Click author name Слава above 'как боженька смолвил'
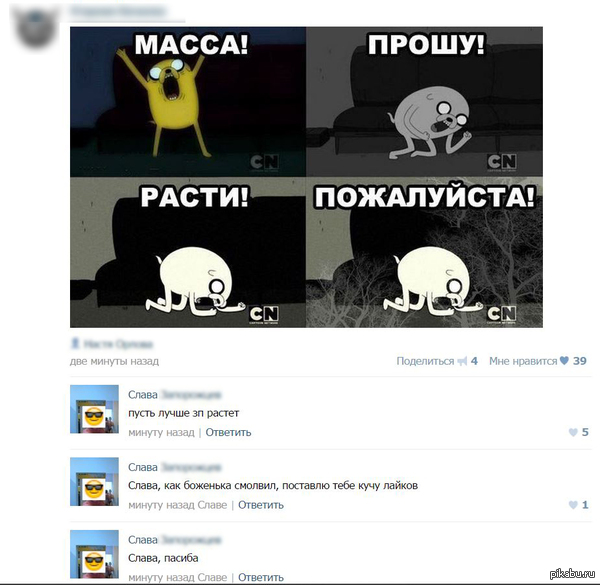The height and width of the screenshot is (585, 600). [143, 467]
